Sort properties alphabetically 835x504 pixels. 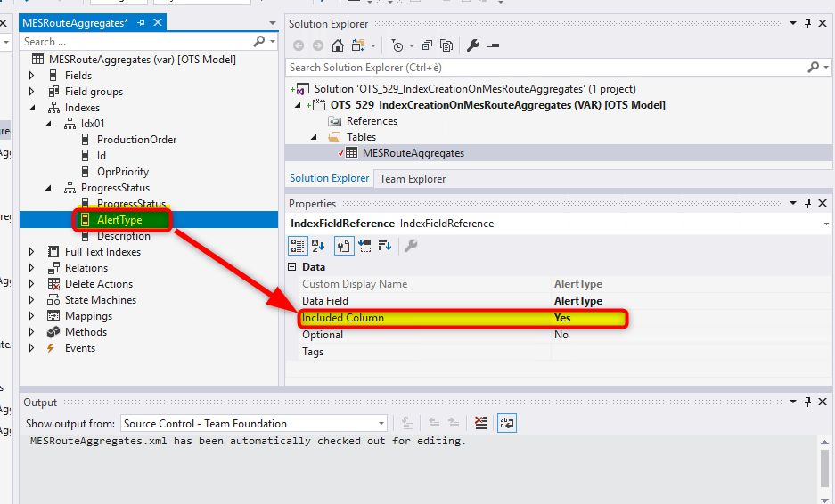(318, 246)
